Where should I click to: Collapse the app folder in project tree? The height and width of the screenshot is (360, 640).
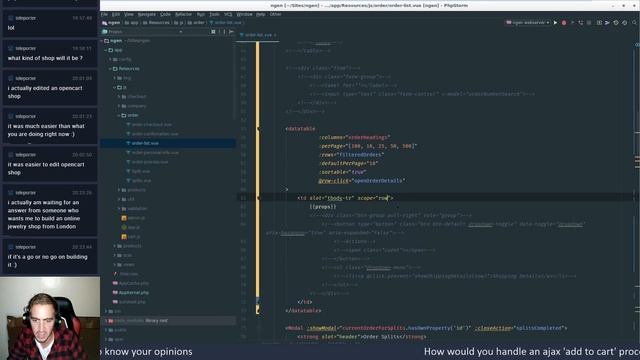tap(106, 50)
